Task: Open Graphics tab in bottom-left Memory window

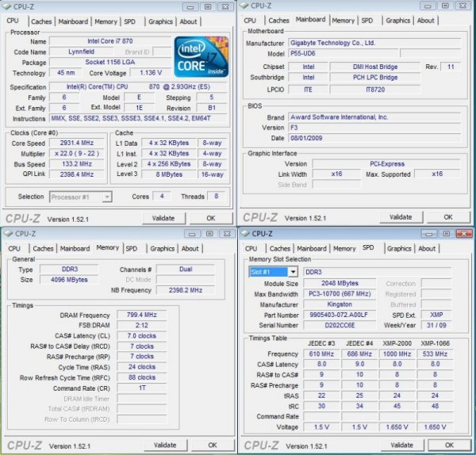Action: point(163,249)
